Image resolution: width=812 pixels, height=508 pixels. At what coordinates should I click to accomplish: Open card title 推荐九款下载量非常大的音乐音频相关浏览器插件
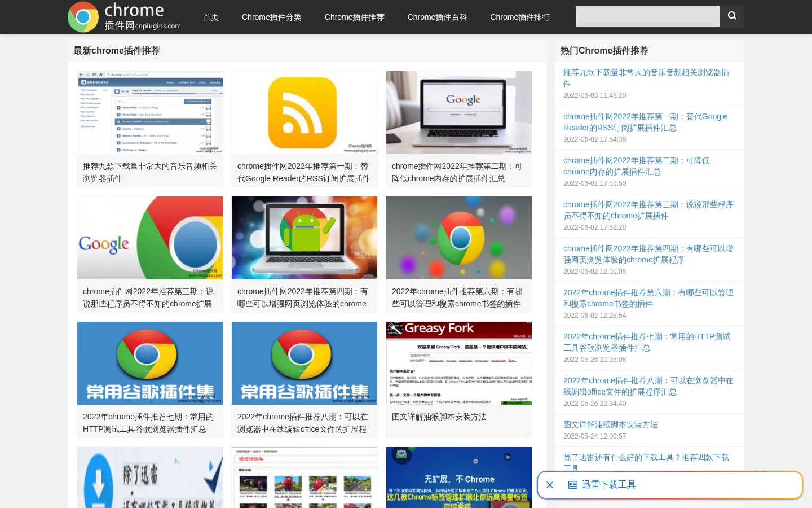coord(150,172)
